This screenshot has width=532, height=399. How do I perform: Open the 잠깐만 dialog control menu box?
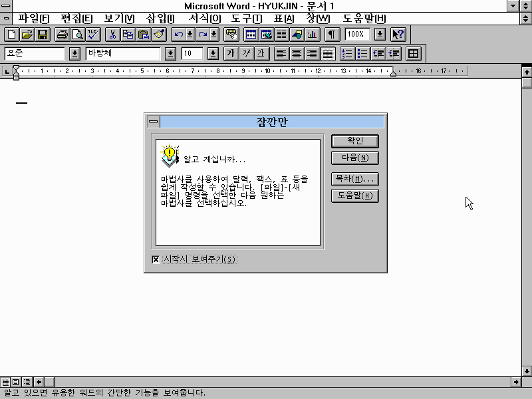154,122
